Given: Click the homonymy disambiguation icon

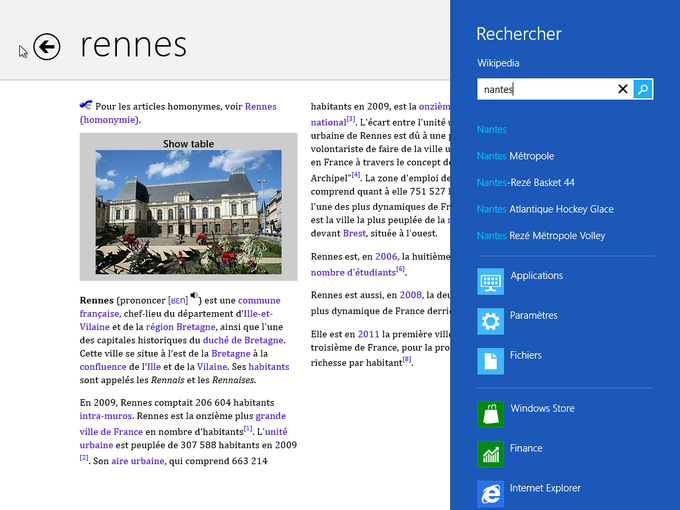Looking at the screenshot, I should tap(86, 105).
